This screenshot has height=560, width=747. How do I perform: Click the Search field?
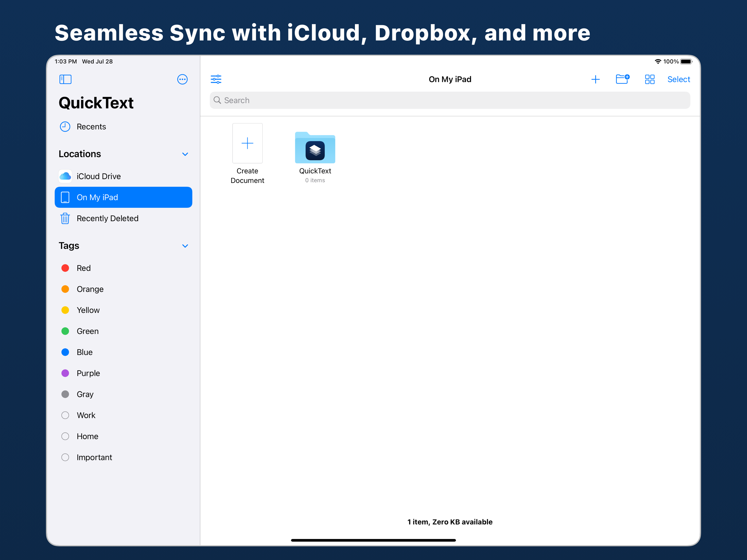pyautogui.click(x=450, y=100)
